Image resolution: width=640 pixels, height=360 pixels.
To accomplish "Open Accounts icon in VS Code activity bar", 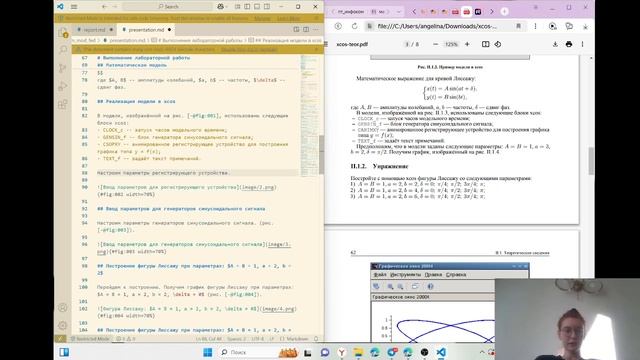I will 63,307.
